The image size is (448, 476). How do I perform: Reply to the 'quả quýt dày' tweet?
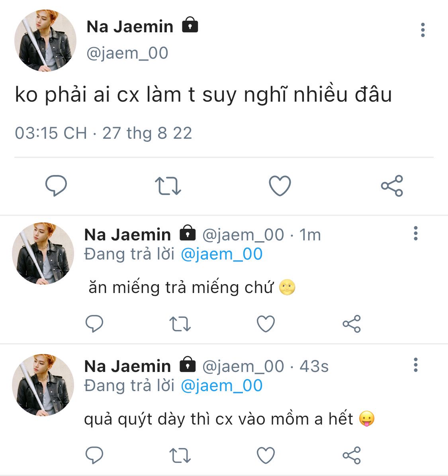(x=94, y=455)
